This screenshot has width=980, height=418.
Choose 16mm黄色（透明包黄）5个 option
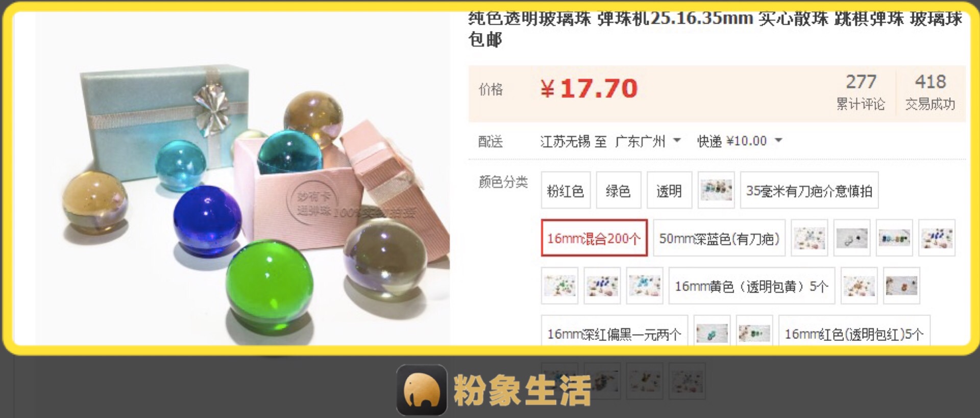[x=752, y=286]
